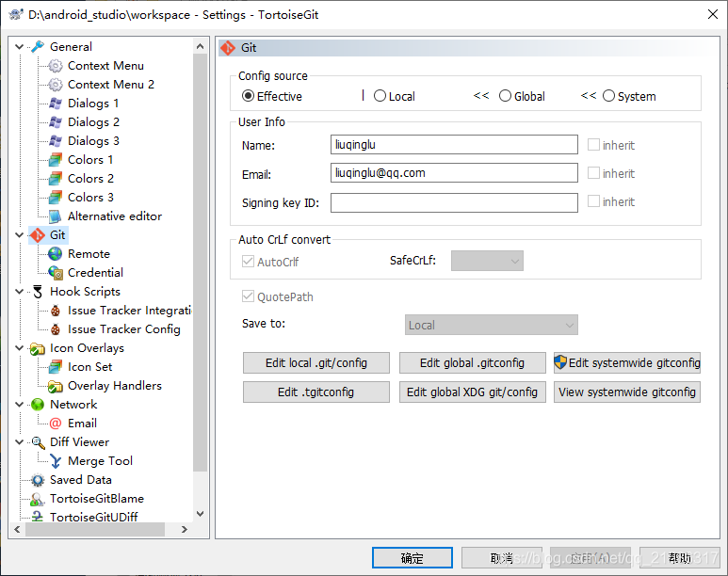The width and height of the screenshot is (728, 576).
Task: Toggle inherit checkbox for Signing key ID
Action: 593,201
